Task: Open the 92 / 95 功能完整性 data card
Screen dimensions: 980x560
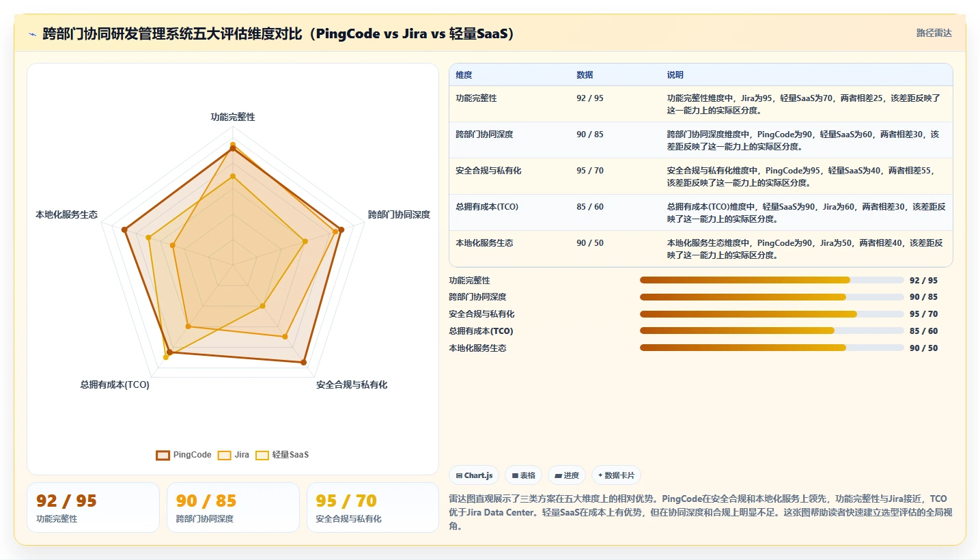Action: (x=93, y=507)
